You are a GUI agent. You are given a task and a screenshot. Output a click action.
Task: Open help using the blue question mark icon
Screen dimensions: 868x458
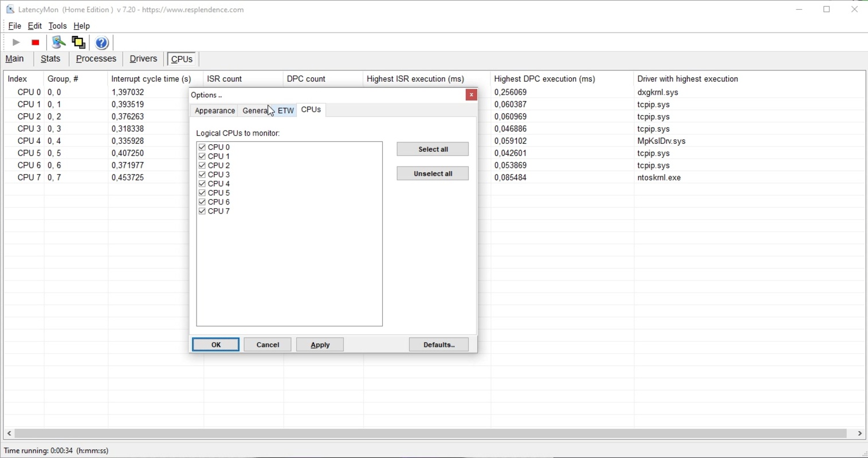tap(101, 42)
